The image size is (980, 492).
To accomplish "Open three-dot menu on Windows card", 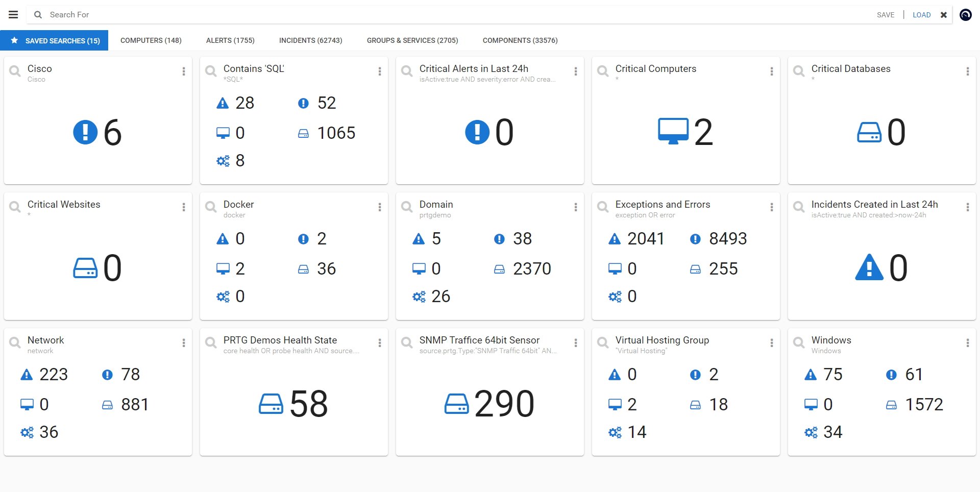I will pos(967,343).
